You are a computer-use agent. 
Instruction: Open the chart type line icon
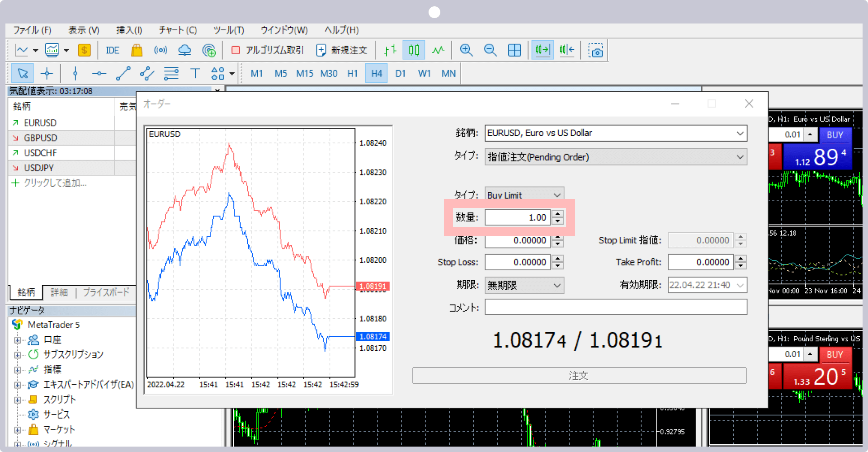pos(22,50)
